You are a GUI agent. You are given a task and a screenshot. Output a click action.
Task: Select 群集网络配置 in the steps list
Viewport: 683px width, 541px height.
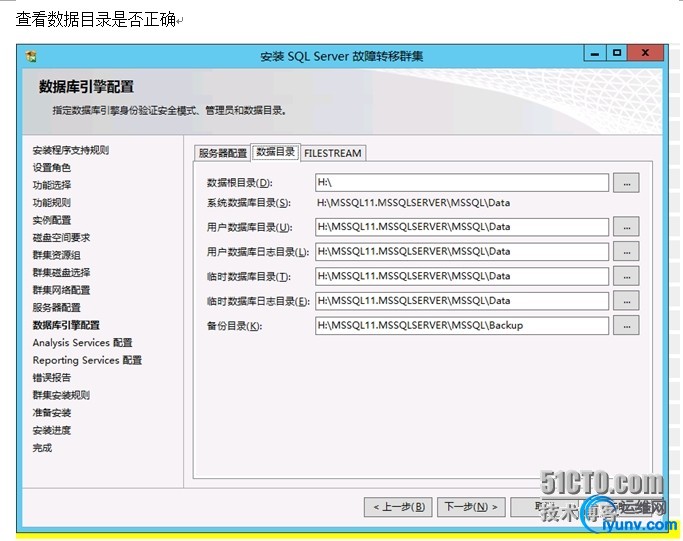tap(61, 290)
